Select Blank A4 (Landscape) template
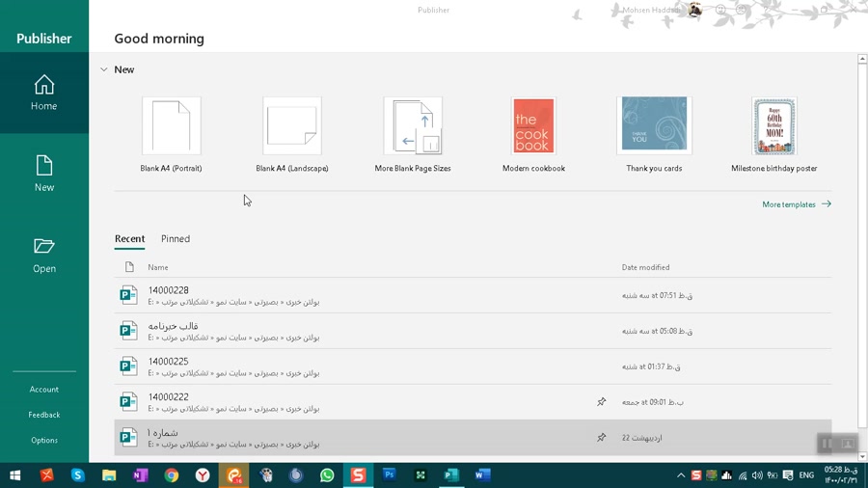The height and width of the screenshot is (488, 868). click(292, 126)
